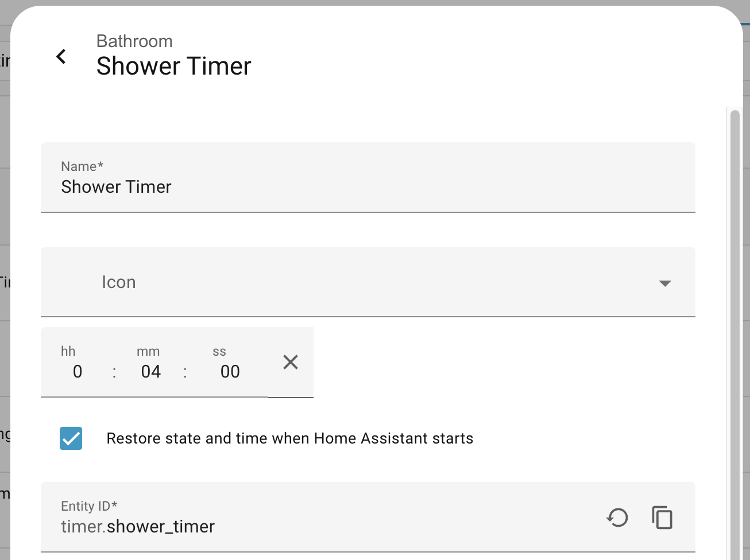Reset the entity ID using the restore icon

coord(617,518)
